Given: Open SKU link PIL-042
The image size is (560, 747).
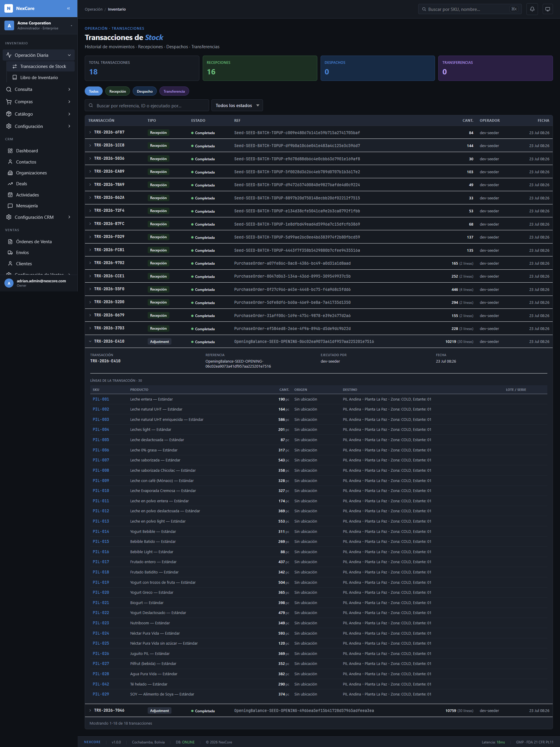Looking at the screenshot, I should coord(101,684).
